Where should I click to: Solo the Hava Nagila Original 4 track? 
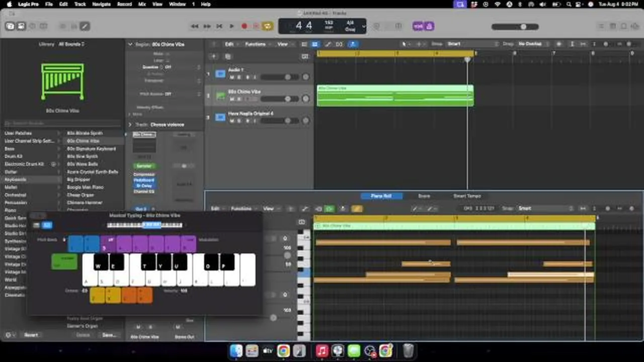click(239, 121)
